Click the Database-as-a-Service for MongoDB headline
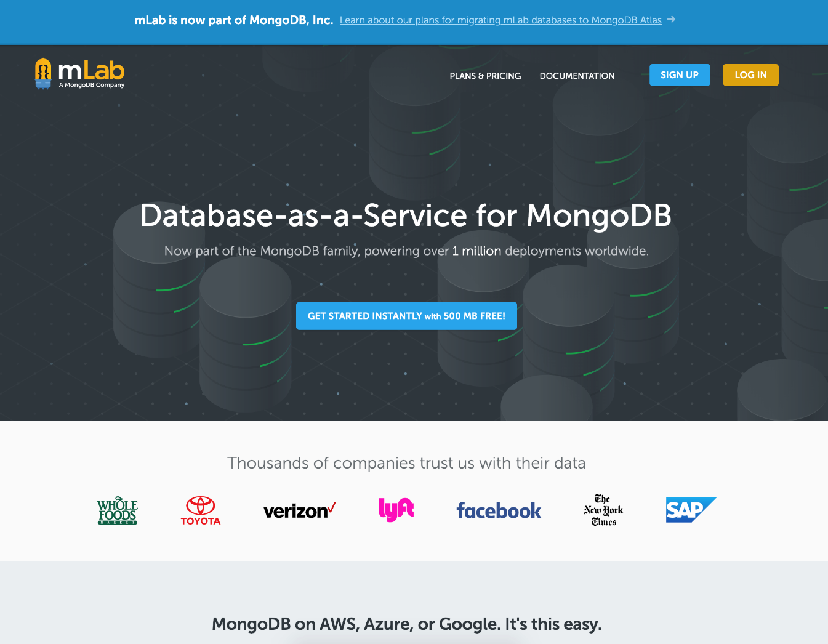The width and height of the screenshot is (828, 644). click(406, 215)
